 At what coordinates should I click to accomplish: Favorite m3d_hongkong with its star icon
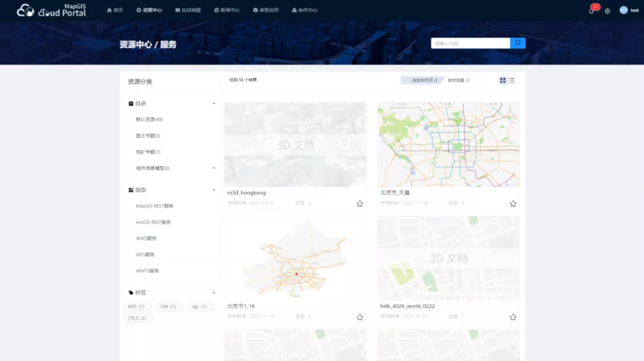point(360,203)
